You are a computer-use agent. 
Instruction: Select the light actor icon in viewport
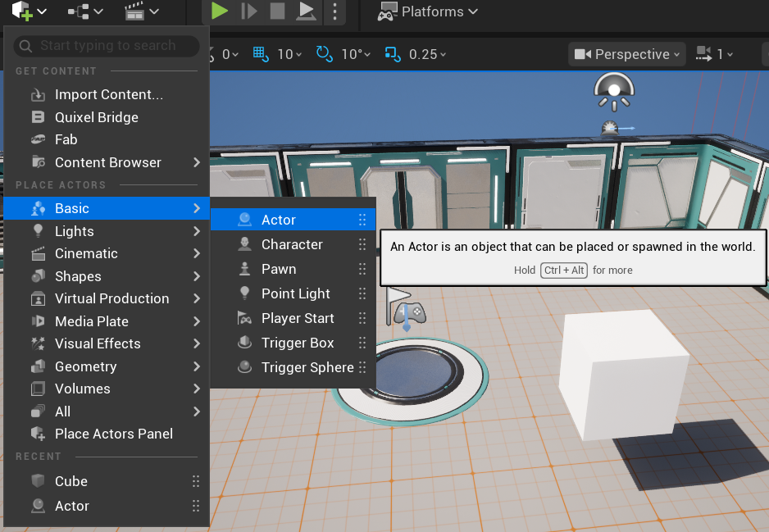point(614,92)
